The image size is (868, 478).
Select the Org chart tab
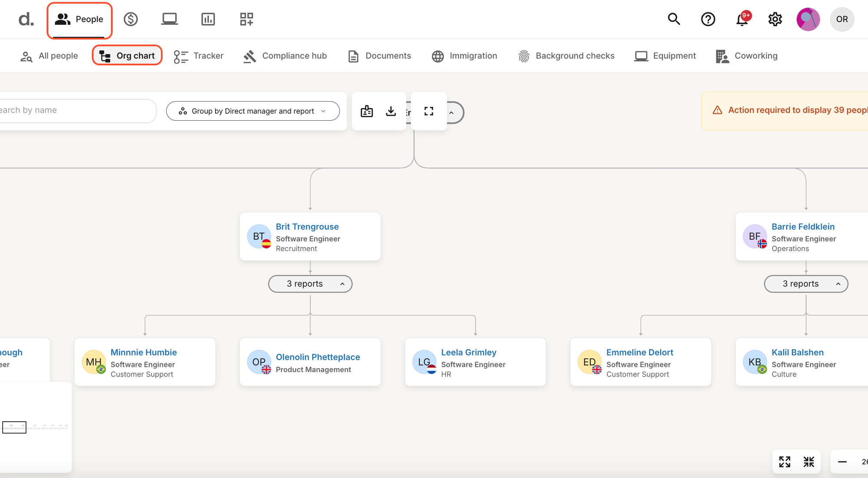pyautogui.click(x=127, y=56)
